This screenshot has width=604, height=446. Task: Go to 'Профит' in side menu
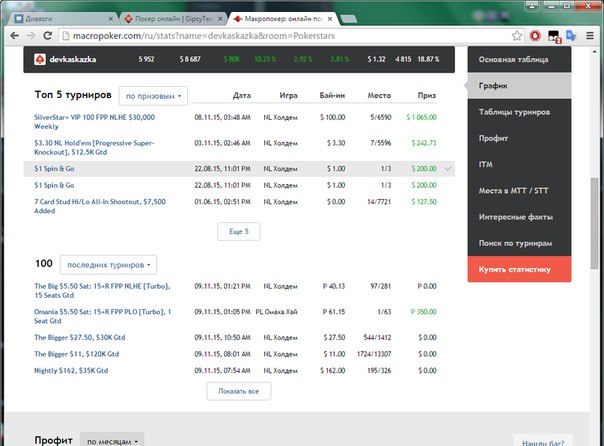(519, 138)
